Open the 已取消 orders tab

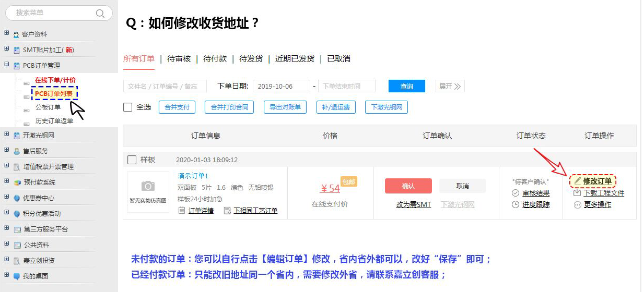338,59
